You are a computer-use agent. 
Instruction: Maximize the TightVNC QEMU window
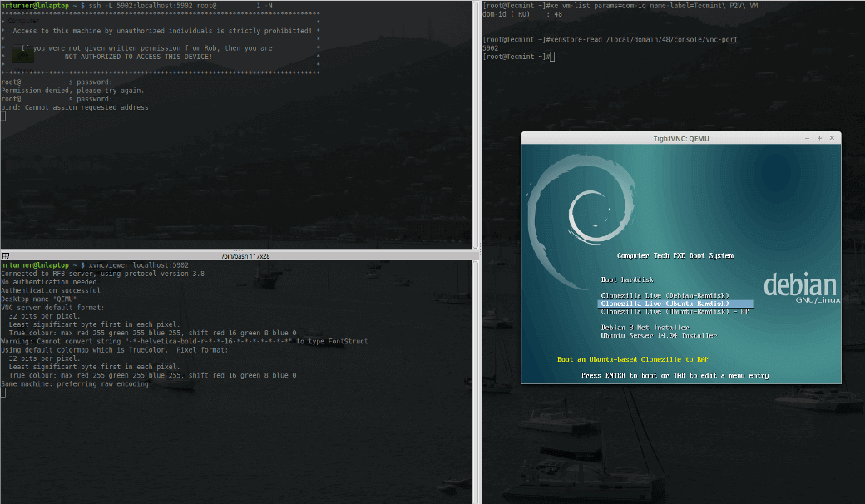point(819,138)
